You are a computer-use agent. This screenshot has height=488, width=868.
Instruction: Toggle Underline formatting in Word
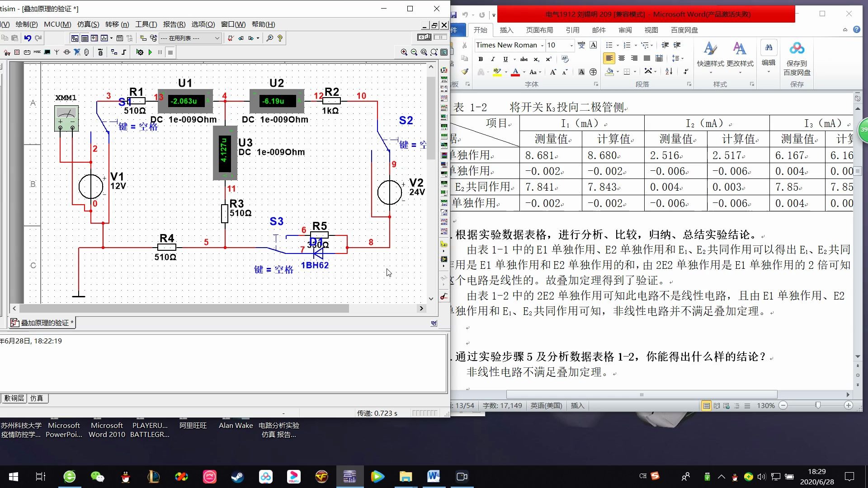(505, 59)
